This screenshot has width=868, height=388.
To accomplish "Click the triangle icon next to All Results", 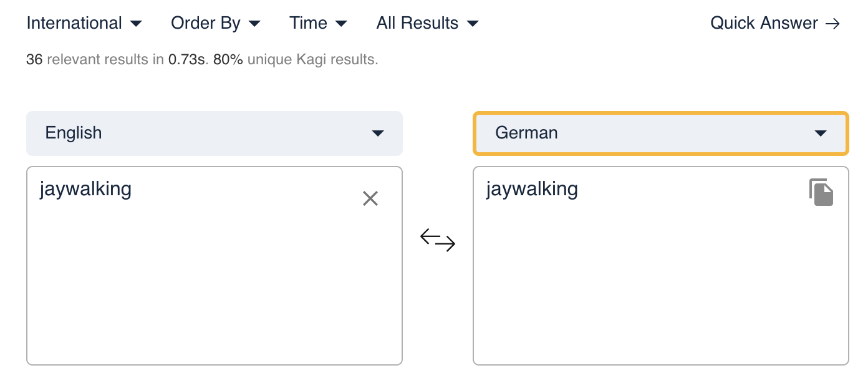I will point(473,24).
